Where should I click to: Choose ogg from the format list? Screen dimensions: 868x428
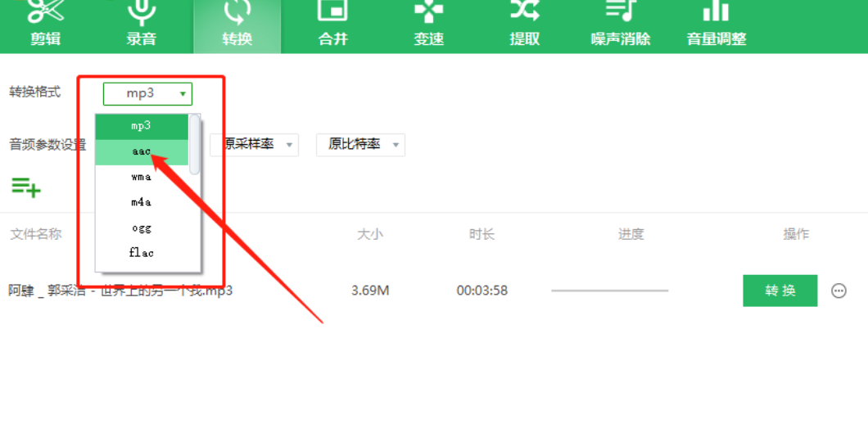point(142,228)
